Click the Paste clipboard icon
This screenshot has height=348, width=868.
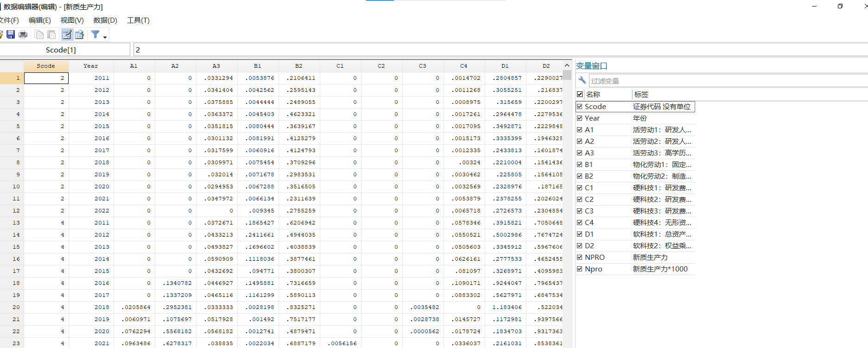tap(51, 34)
